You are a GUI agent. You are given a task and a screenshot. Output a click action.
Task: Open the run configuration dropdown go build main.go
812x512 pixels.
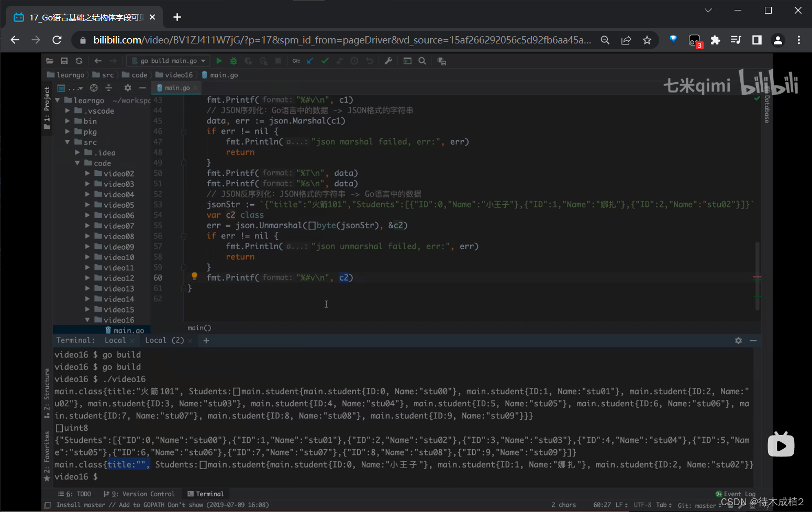[x=168, y=61]
